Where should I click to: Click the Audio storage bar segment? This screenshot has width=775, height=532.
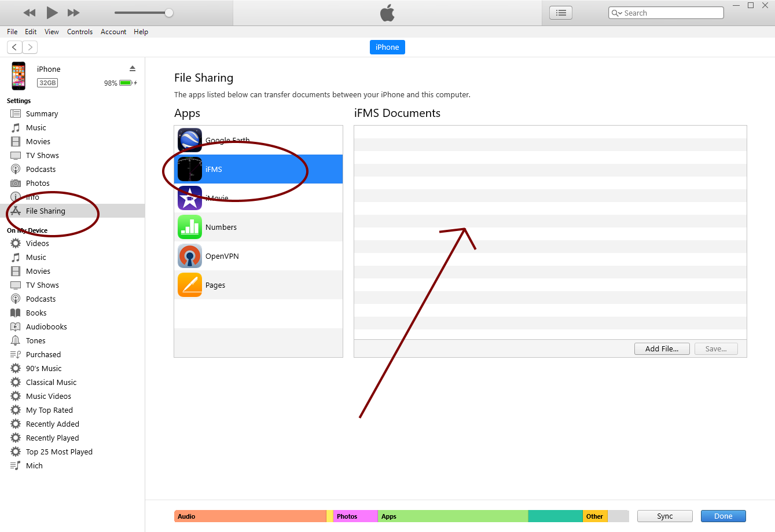pyautogui.click(x=250, y=516)
